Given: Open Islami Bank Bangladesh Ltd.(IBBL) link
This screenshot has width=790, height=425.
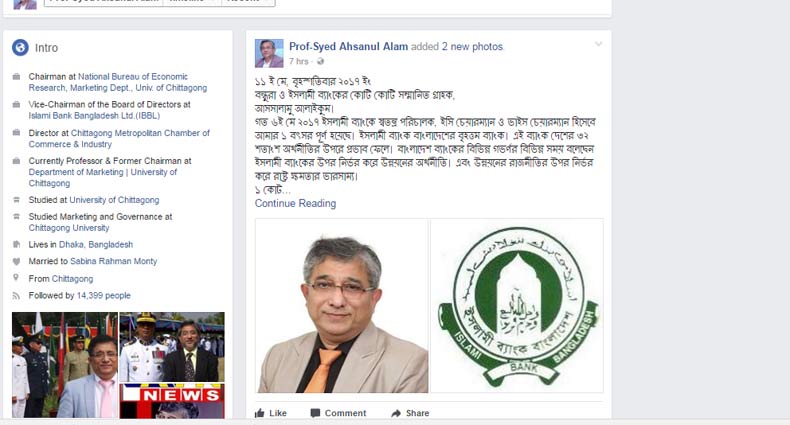Looking at the screenshot, I should point(94,116).
